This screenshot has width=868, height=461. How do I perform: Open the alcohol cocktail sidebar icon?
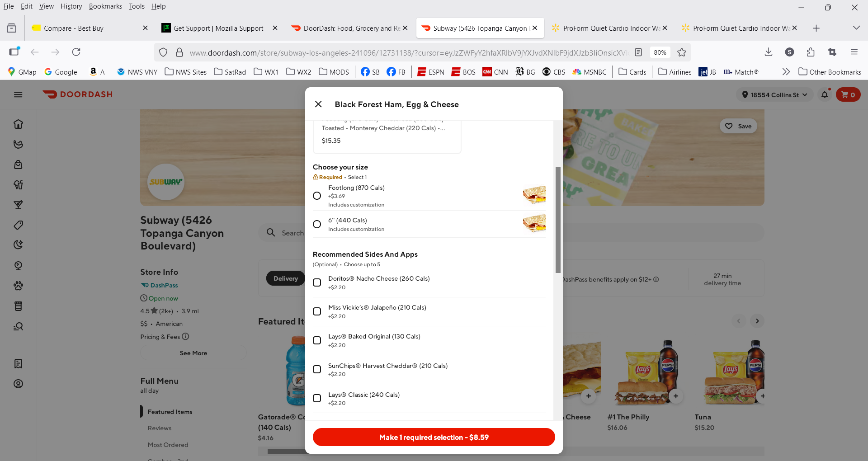click(18, 205)
